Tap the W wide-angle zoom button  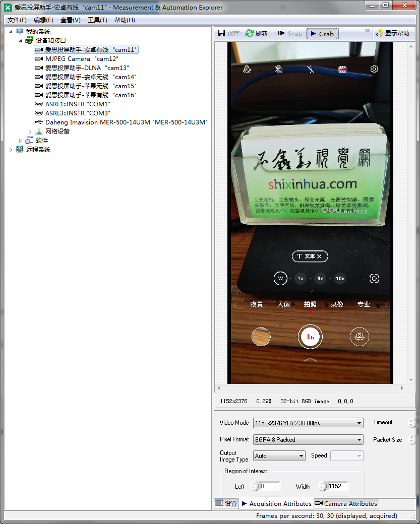280,278
